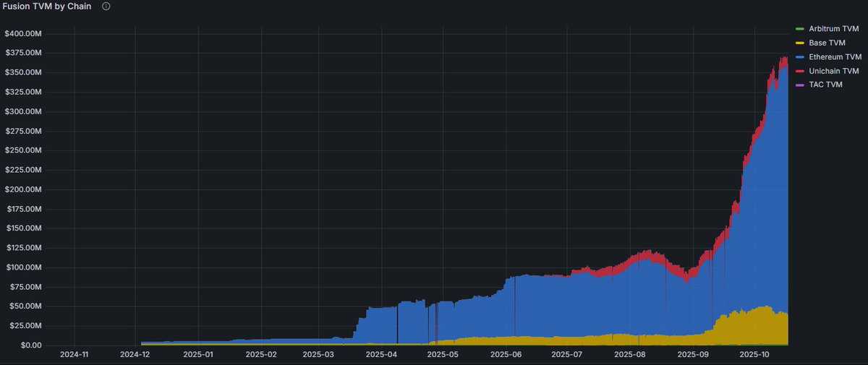Open color picker for TAC TVM purple swatch
Image resolution: width=868 pixels, height=365 pixels.
tap(799, 85)
